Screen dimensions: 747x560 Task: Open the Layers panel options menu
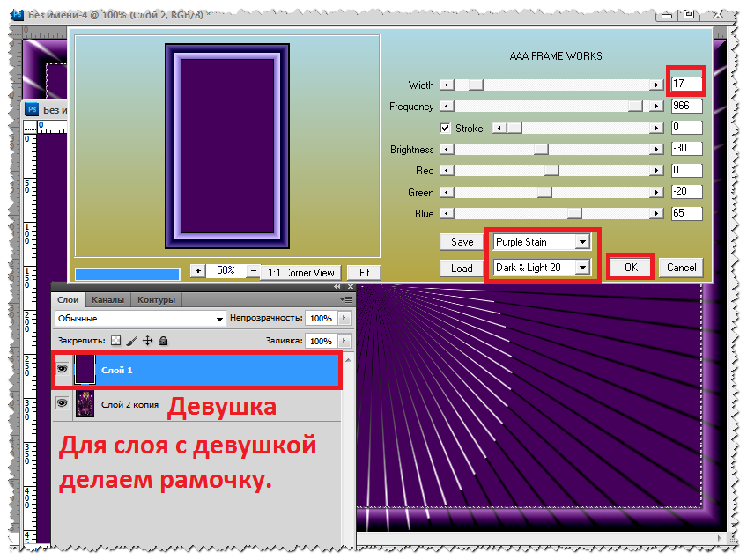[346, 300]
